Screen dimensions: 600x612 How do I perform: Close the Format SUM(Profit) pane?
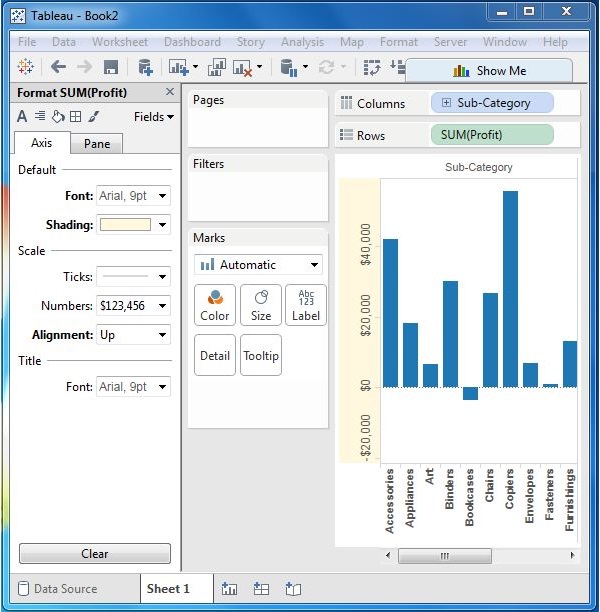[x=169, y=92]
